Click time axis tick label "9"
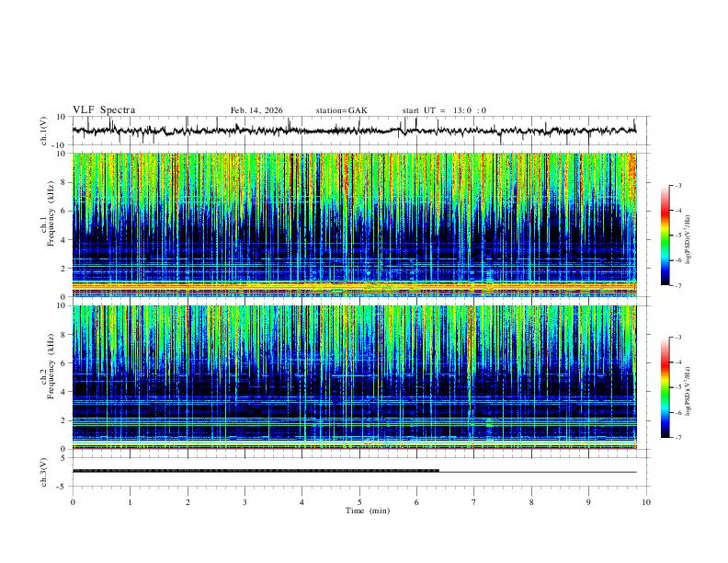This screenshot has width=728, height=563. [x=588, y=502]
